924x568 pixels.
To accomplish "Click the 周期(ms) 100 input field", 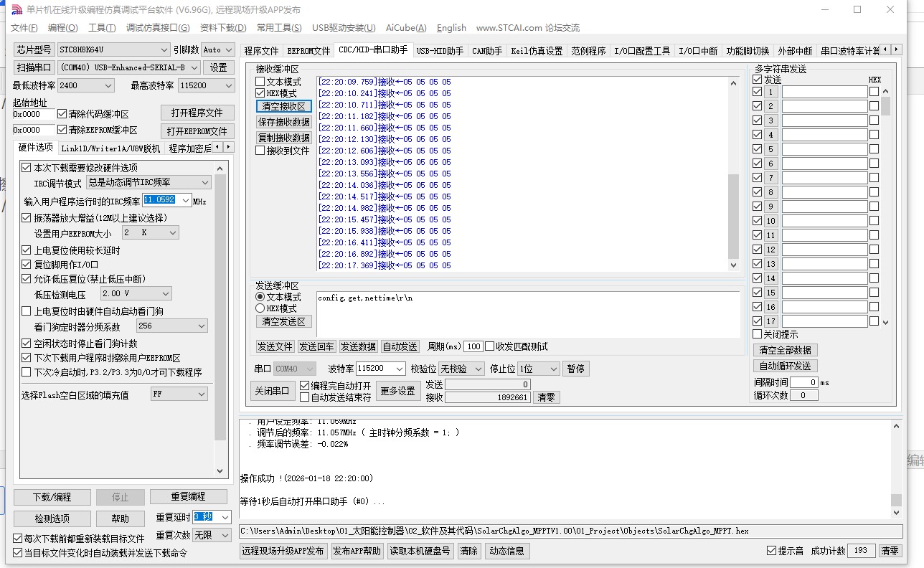I will [473, 346].
